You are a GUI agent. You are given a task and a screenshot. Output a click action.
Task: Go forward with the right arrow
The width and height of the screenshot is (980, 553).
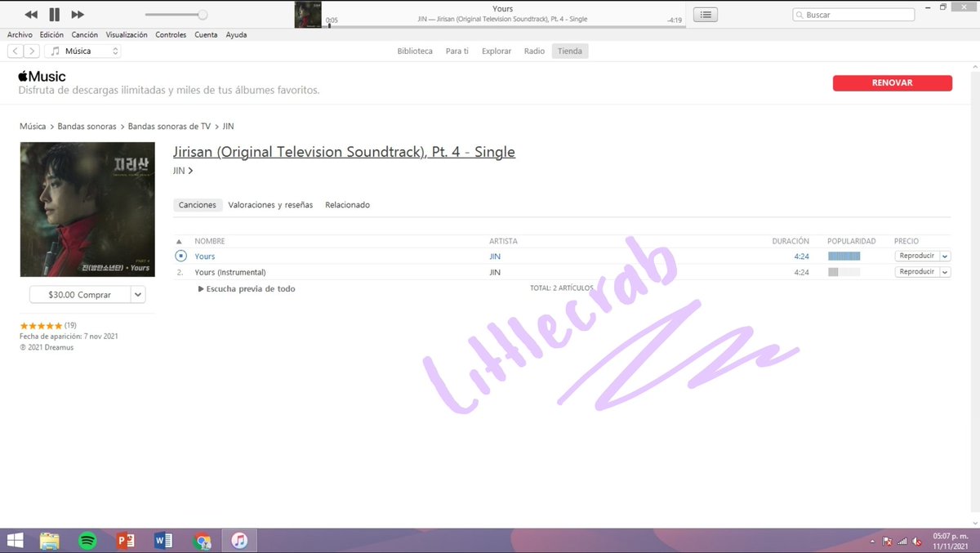point(31,51)
